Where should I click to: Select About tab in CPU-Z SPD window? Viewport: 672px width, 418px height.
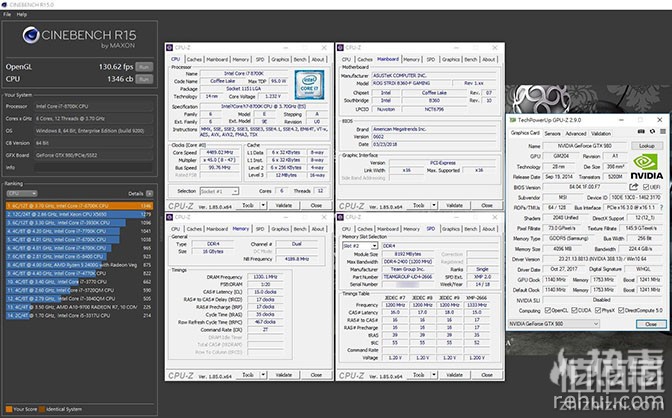pyautogui.click(x=489, y=229)
